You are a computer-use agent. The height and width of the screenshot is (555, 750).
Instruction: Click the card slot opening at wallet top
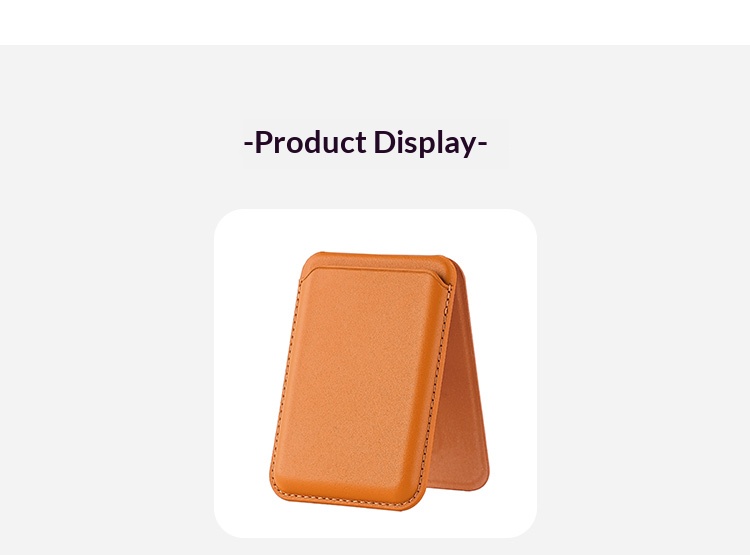pyautogui.click(x=378, y=262)
